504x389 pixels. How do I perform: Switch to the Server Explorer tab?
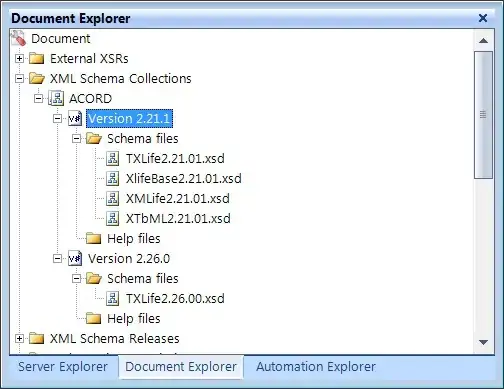(63, 367)
